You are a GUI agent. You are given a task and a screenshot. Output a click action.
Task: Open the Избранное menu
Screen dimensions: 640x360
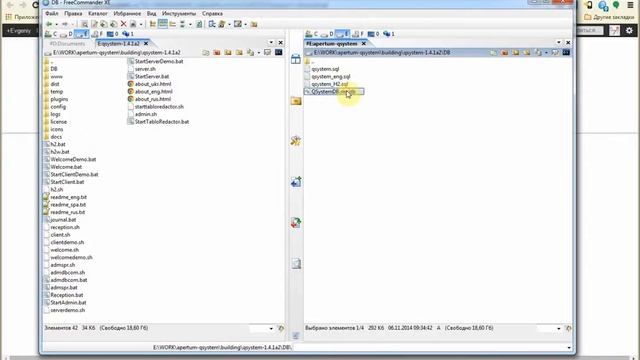pos(127,13)
